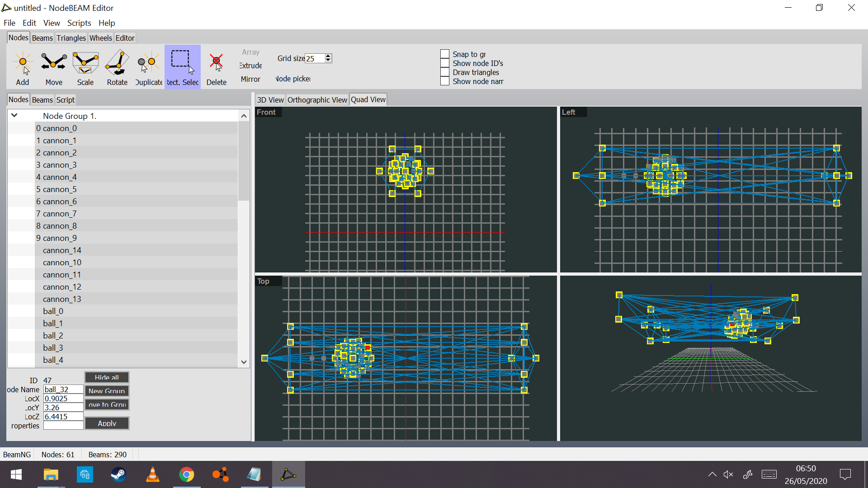Image resolution: width=868 pixels, height=488 pixels.
Task: Click the Grid size input field
Action: (315, 58)
